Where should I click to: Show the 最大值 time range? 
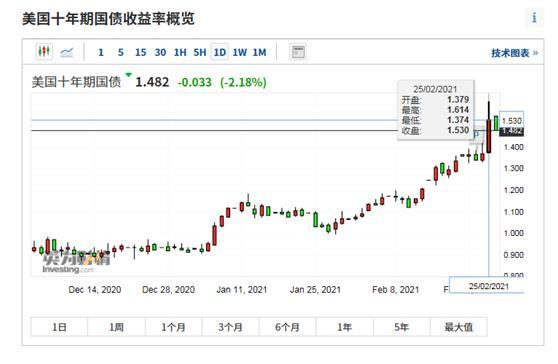(x=459, y=327)
